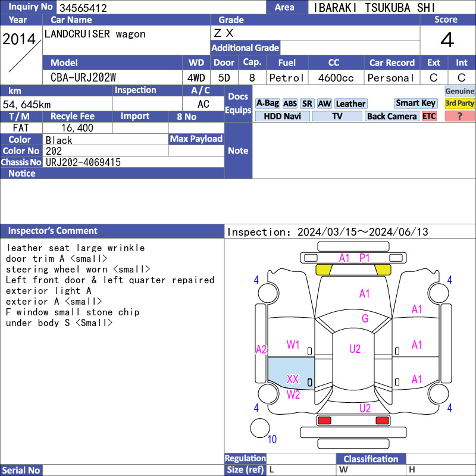Toggle the ABS equipment badge
The height and width of the screenshot is (476, 476).
pos(290,104)
